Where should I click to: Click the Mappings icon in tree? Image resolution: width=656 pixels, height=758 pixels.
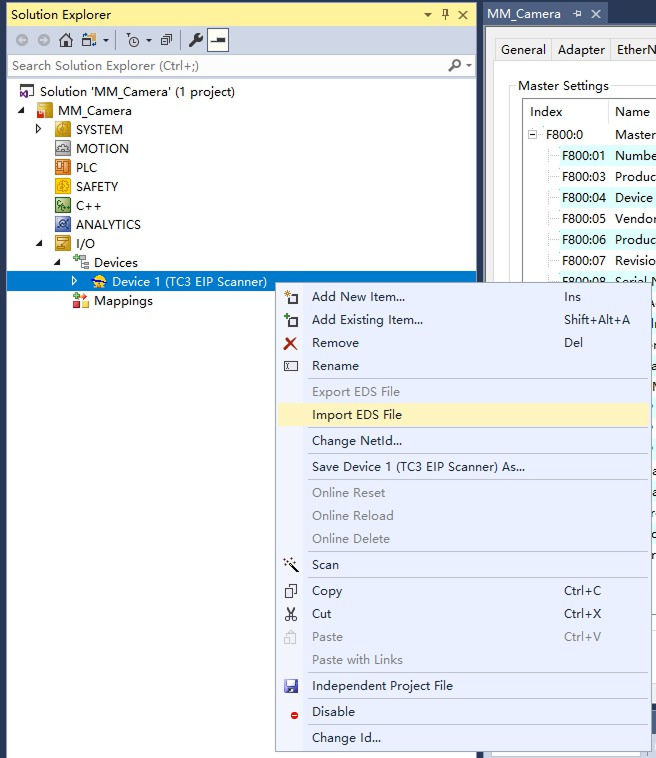(81, 301)
